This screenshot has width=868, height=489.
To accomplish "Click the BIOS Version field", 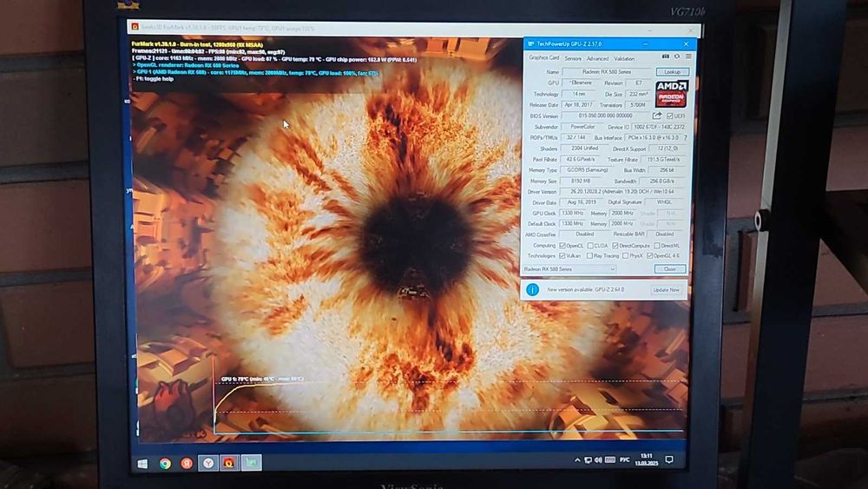I will point(605,116).
